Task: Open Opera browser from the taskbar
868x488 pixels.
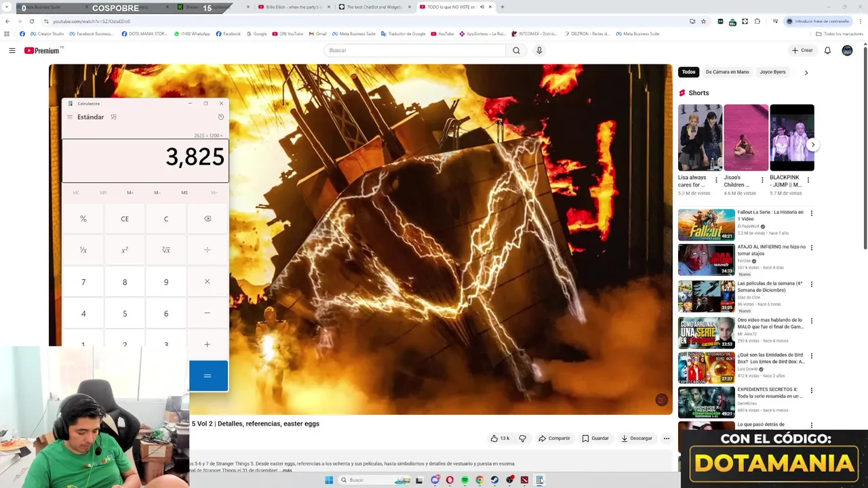Action: 450,480
